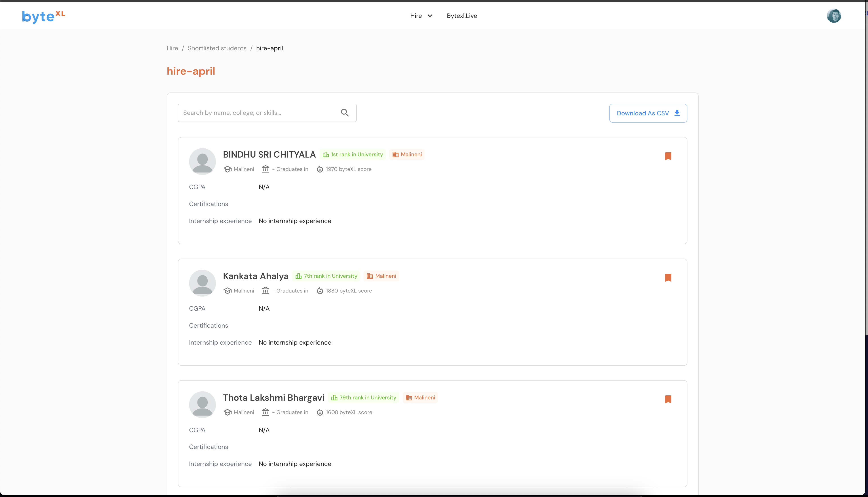
Task: Click Malineni college tag for Bindhu
Action: coord(407,154)
